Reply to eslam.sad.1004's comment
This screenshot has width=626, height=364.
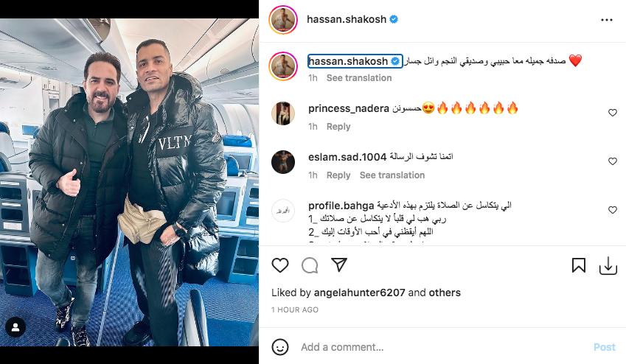point(338,175)
